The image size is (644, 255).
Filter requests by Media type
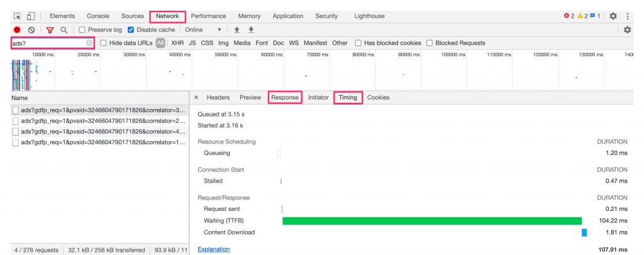pyautogui.click(x=242, y=43)
